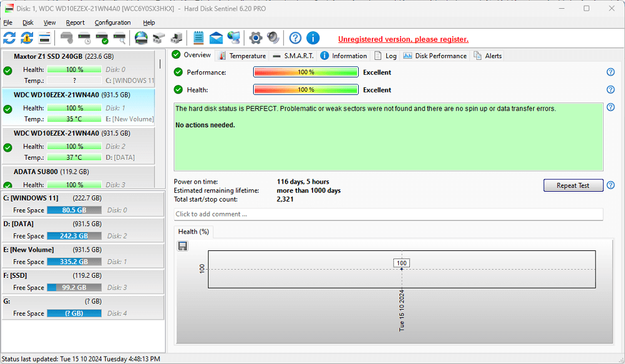Click the disk with magnifier toolbar icon

pos(119,38)
